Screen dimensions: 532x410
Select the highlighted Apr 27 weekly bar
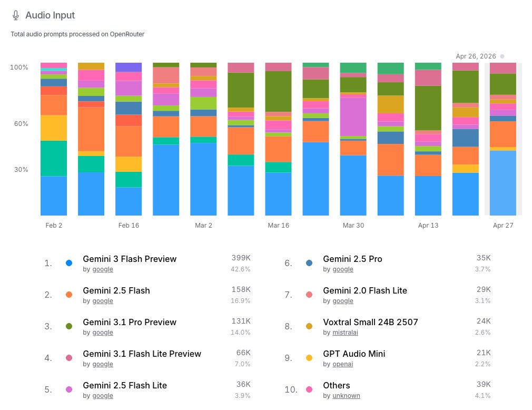(503, 139)
